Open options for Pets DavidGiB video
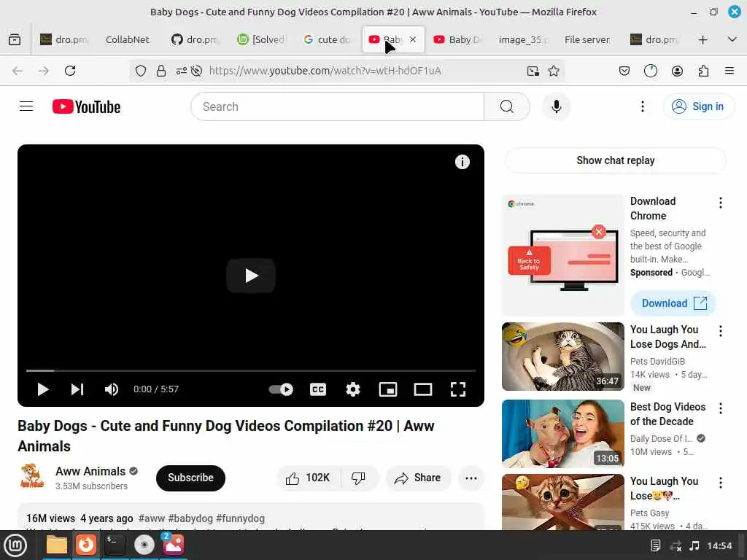 pos(720,331)
